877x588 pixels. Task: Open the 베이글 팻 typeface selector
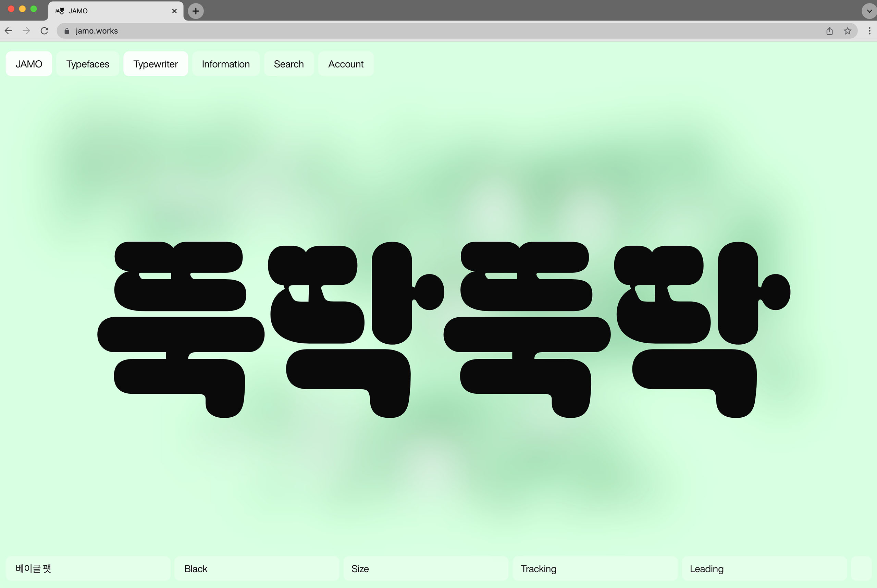click(x=88, y=568)
